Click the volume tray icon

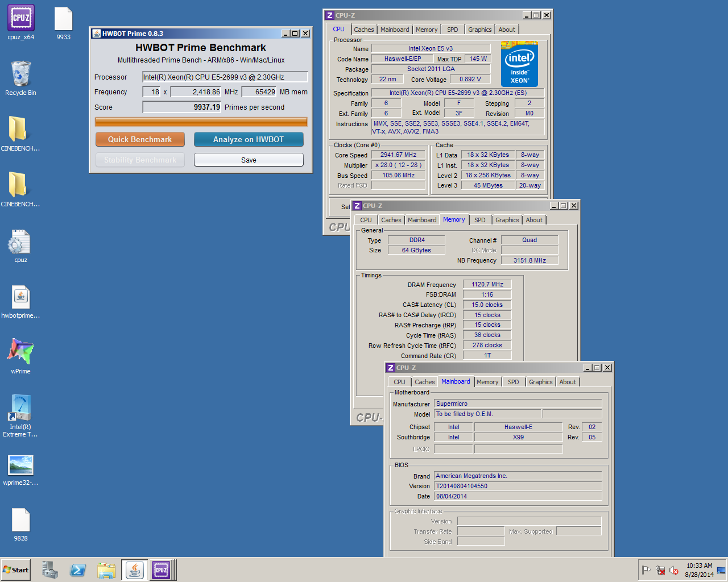click(674, 570)
